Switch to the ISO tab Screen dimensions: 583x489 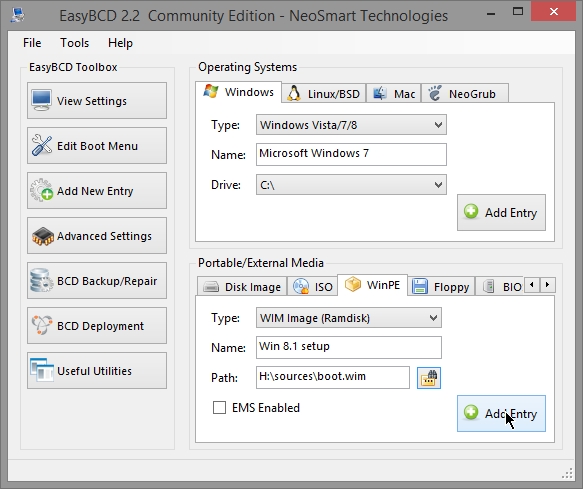(x=313, y=287)
